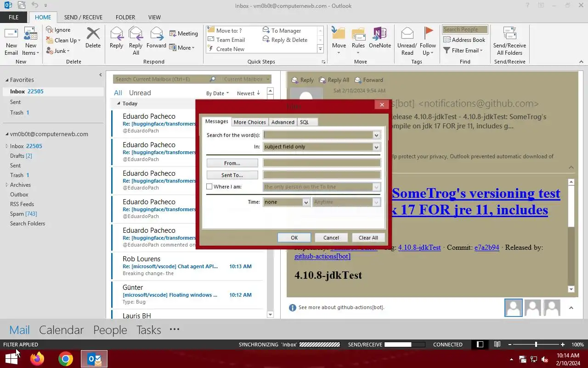This screenshot has width=588, height=368.
Task: Open the By Date sort dropdown
Action: click(217, 93)
